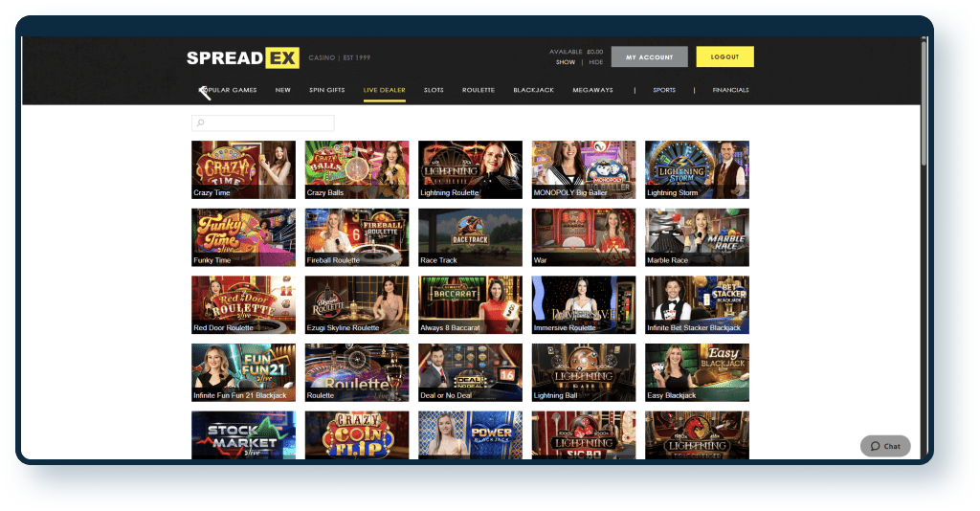Show the available balance
The image size is (980, 511).
pyautogui.click(x=566, y=62)
